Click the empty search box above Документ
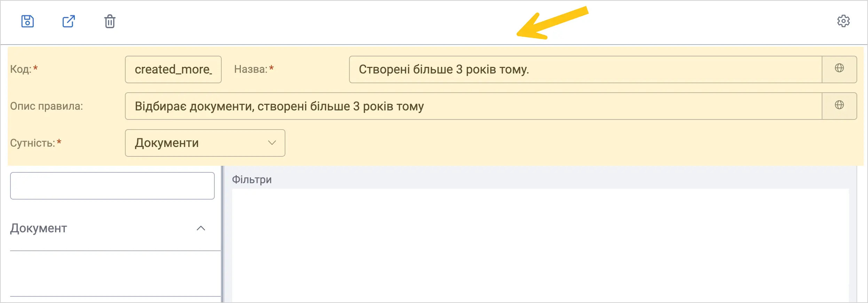Viewport: 868px width, 303px height. (112, 186)
